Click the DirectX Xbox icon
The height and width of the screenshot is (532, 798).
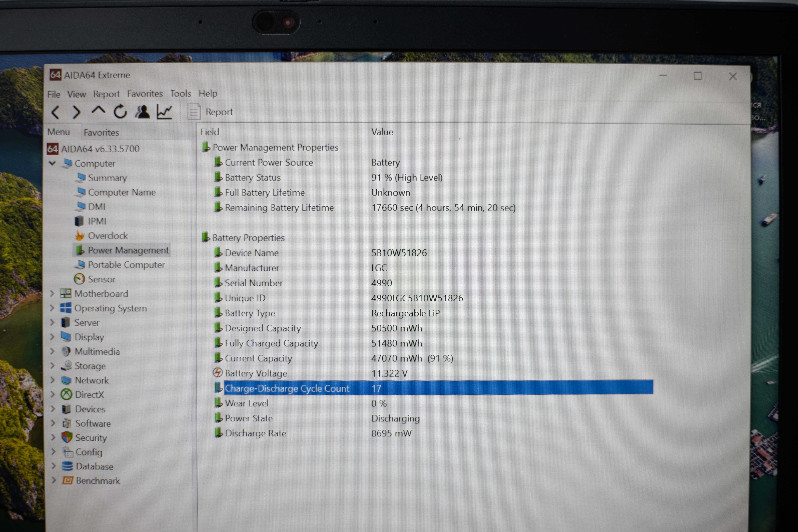tap(66, 394)
